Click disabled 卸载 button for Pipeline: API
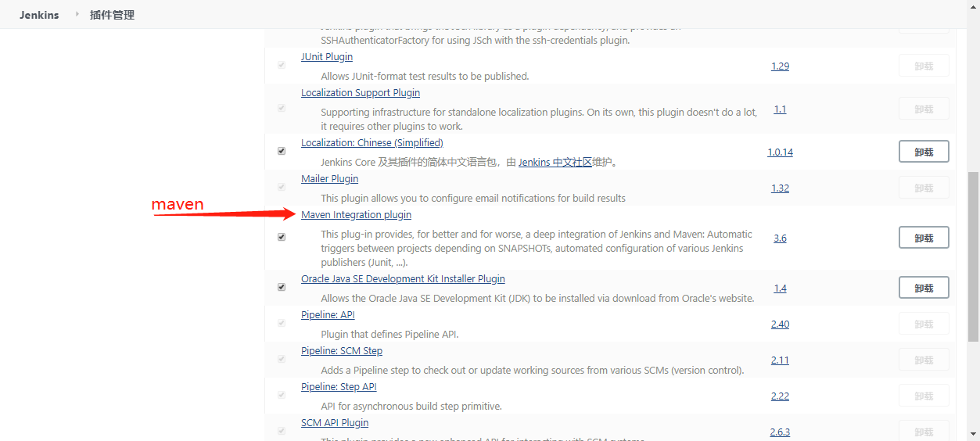 (x=924, y=324)
